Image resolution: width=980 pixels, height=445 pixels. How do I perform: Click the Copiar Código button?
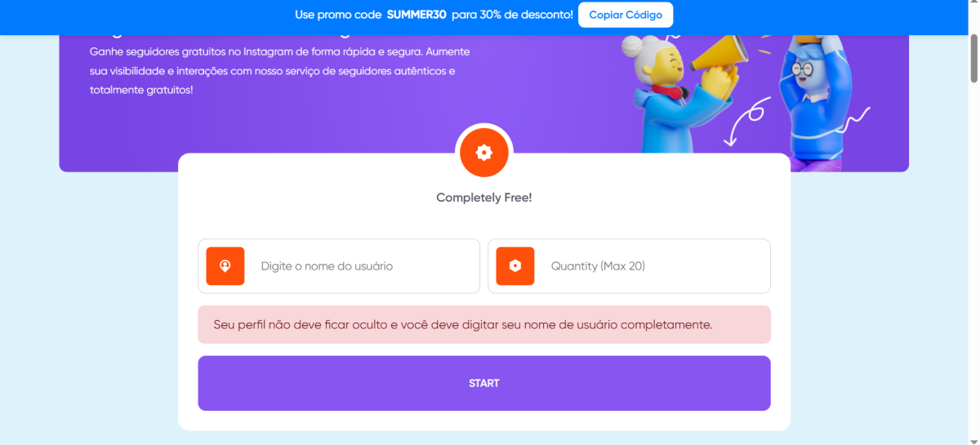(x=626, y=15)
